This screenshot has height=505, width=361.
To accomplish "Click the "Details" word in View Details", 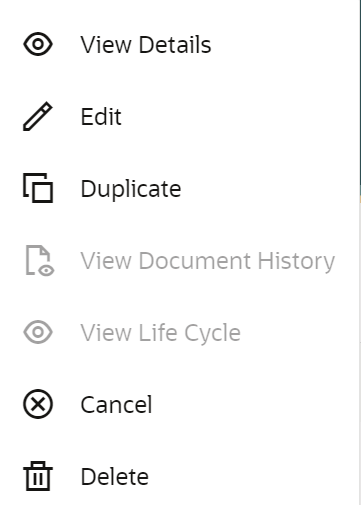I will [175, 44].
